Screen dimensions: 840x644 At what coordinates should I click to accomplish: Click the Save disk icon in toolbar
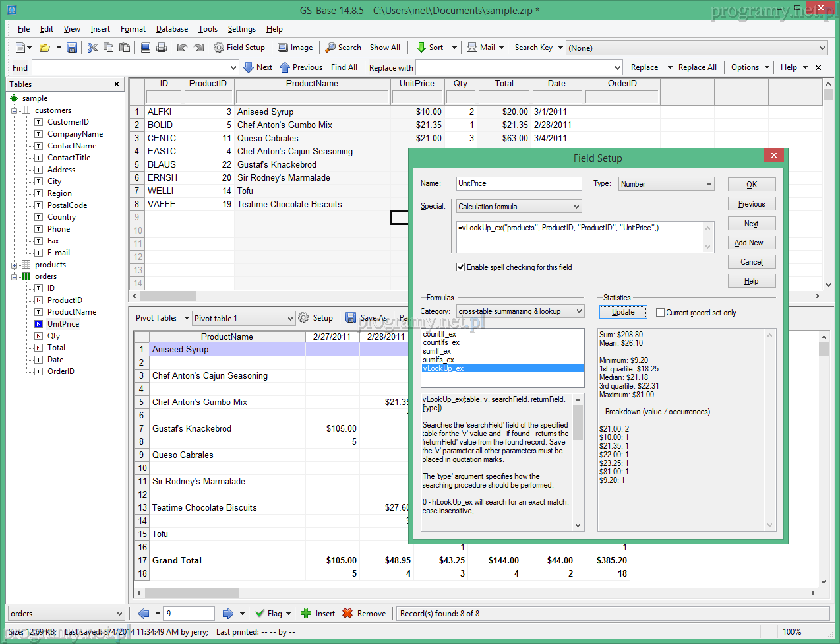(x=72, y=48)
